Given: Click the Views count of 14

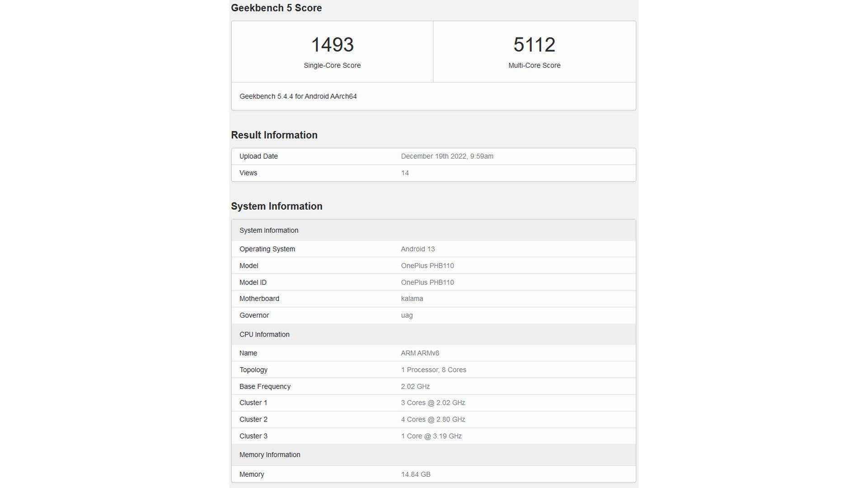Looking at the screenshot, I should [404, 173].
